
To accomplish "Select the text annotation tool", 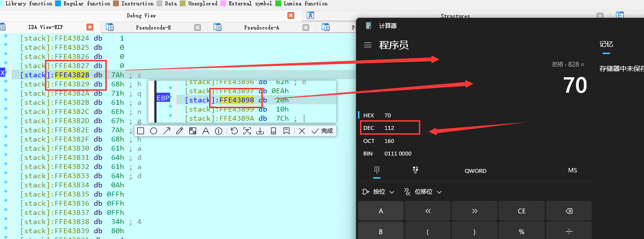I will click(205, 131).
